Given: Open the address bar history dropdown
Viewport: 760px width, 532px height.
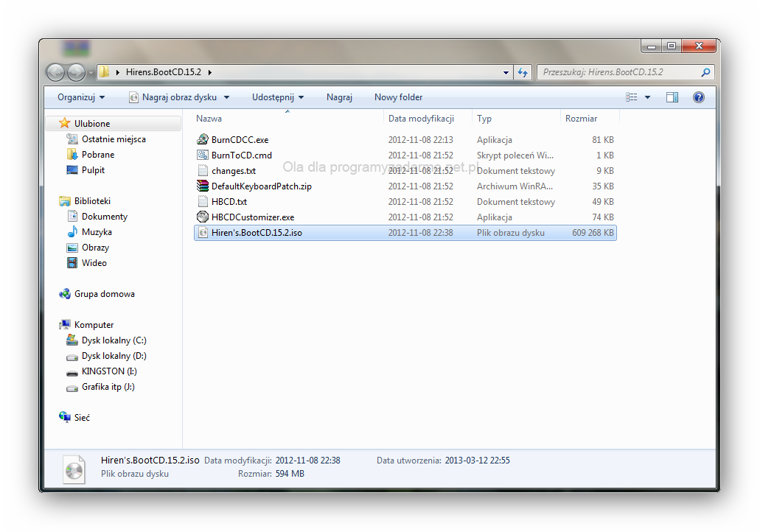Looking at the screenshot, I should 506,73.
